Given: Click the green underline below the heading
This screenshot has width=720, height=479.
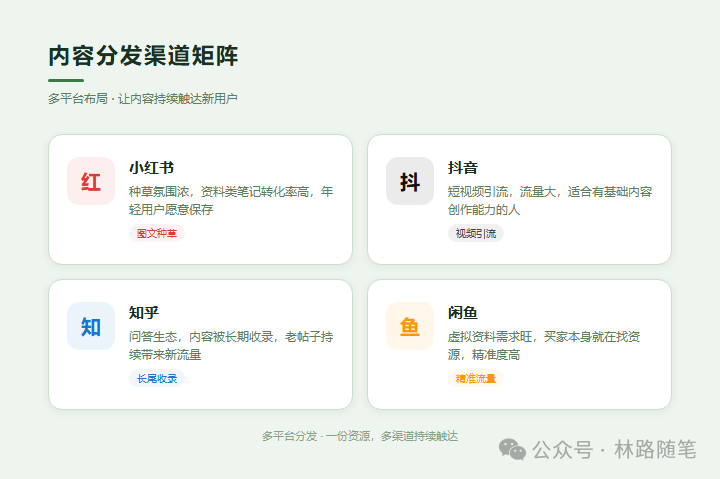Looking at the screenshot, I should [x=66, y=80].
